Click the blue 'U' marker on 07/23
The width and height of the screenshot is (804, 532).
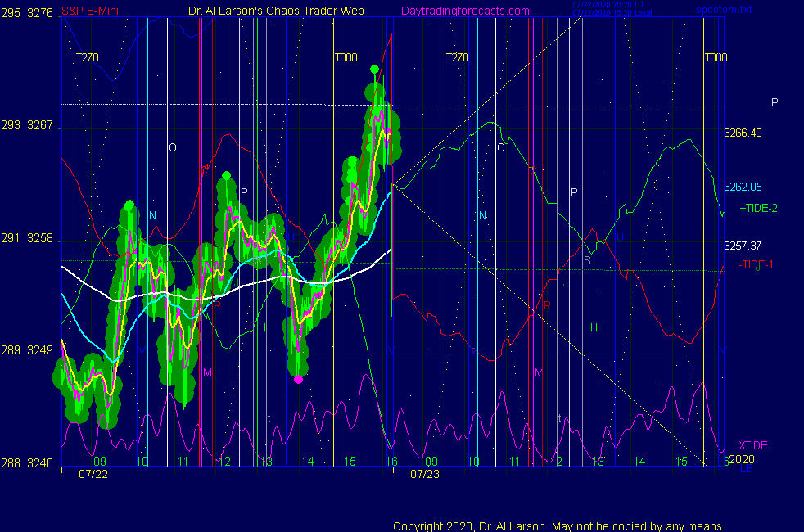(x=620, y=238)
